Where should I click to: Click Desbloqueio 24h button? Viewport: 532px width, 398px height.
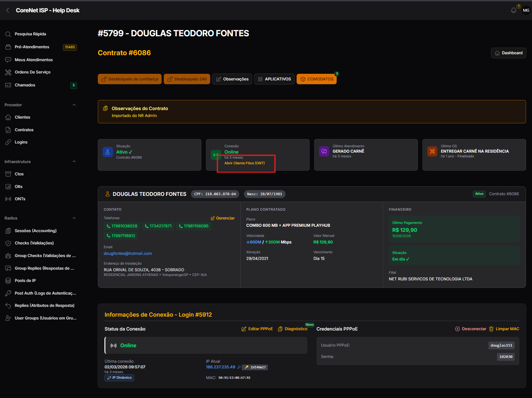point(187,79)
